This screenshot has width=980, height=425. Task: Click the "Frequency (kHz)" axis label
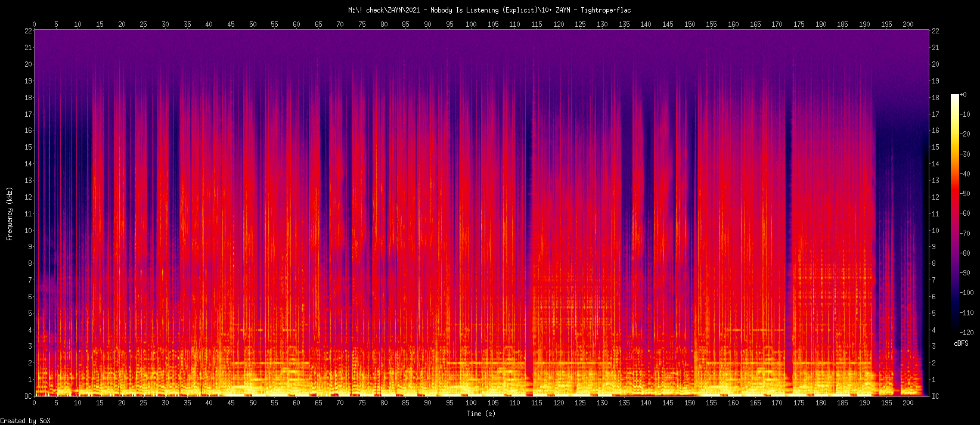(x=10, y=213)
